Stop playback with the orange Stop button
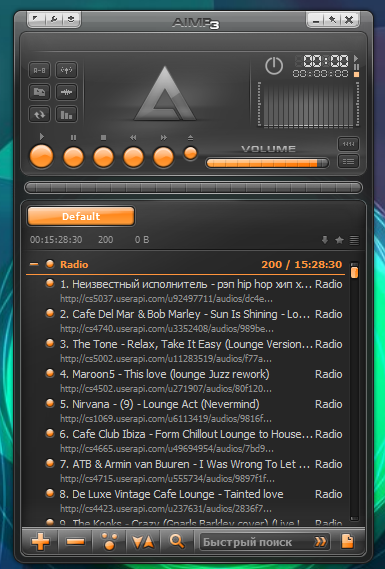The image size is (385, 569). [103, 157]
